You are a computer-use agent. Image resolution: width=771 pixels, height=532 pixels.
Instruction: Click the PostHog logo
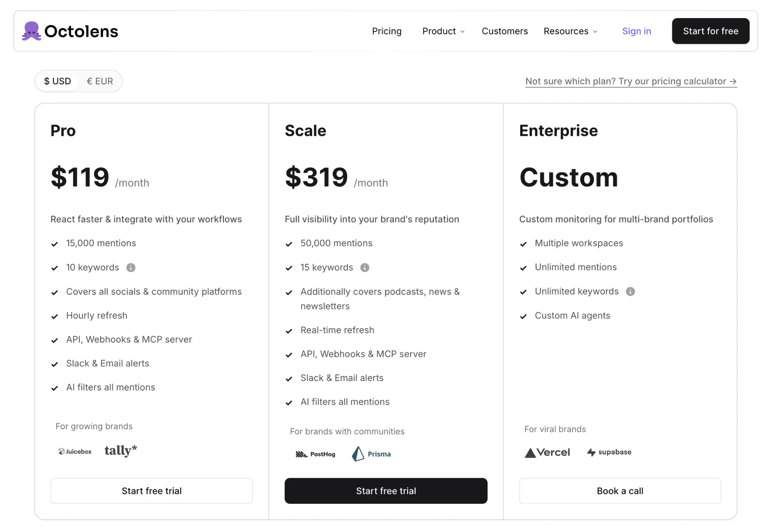point(315,454)
